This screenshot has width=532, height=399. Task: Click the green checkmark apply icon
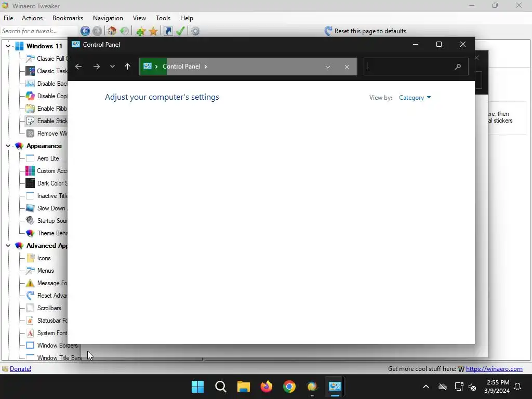(180, 31)
